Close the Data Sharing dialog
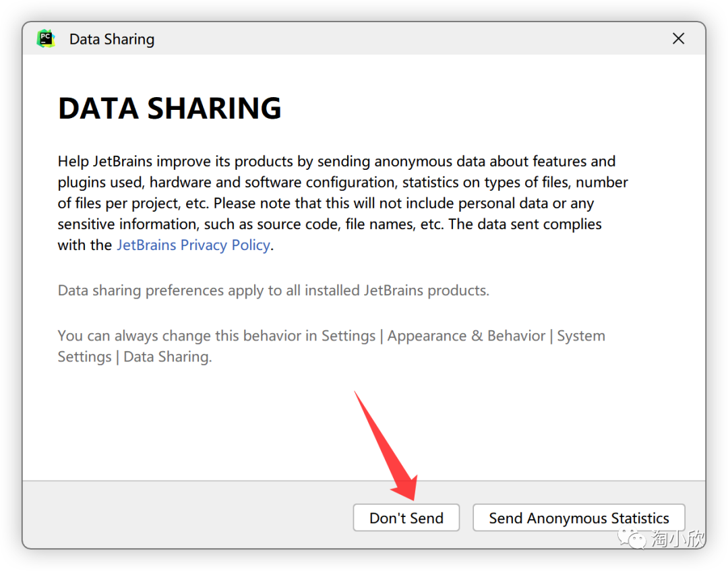Screen dimensions: 728x571 pos(678,38)
